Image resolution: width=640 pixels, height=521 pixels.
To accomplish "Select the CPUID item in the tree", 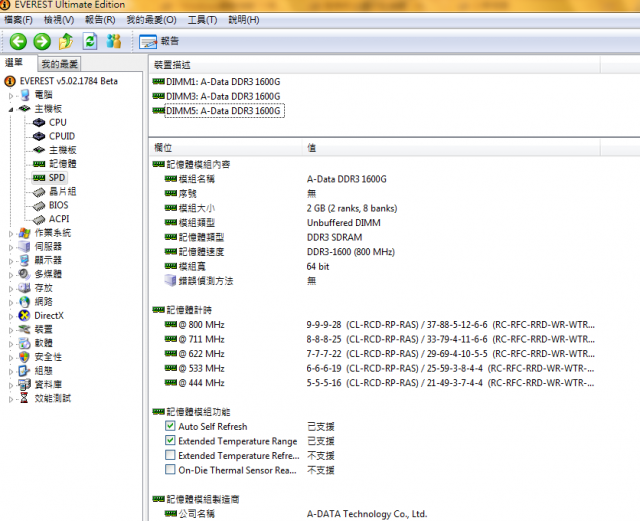I will [x=62, y=136].
